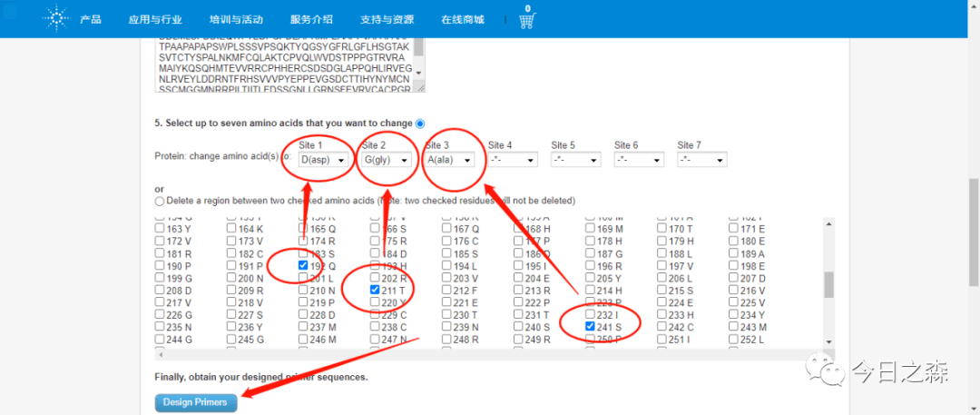Click the Design Primers button
Screen dimensions: 980x415
pyautogui.click(x=196, y=402)
